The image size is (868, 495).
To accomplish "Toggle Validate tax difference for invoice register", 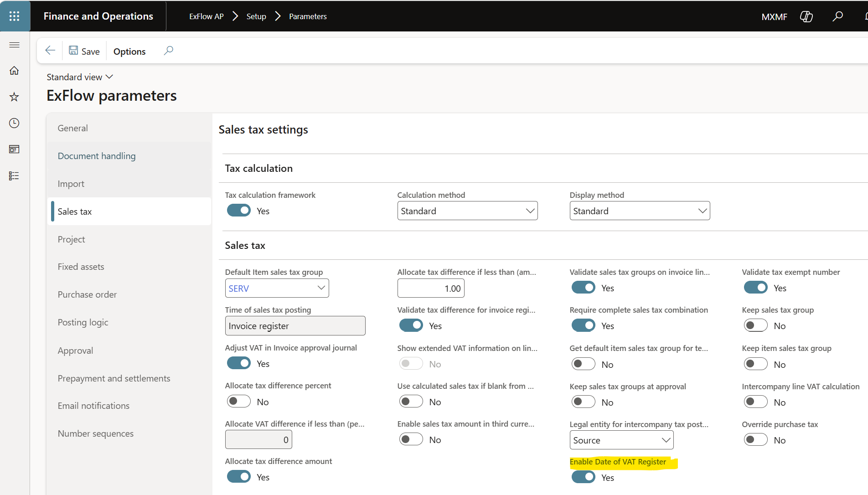I will (411, 325).
